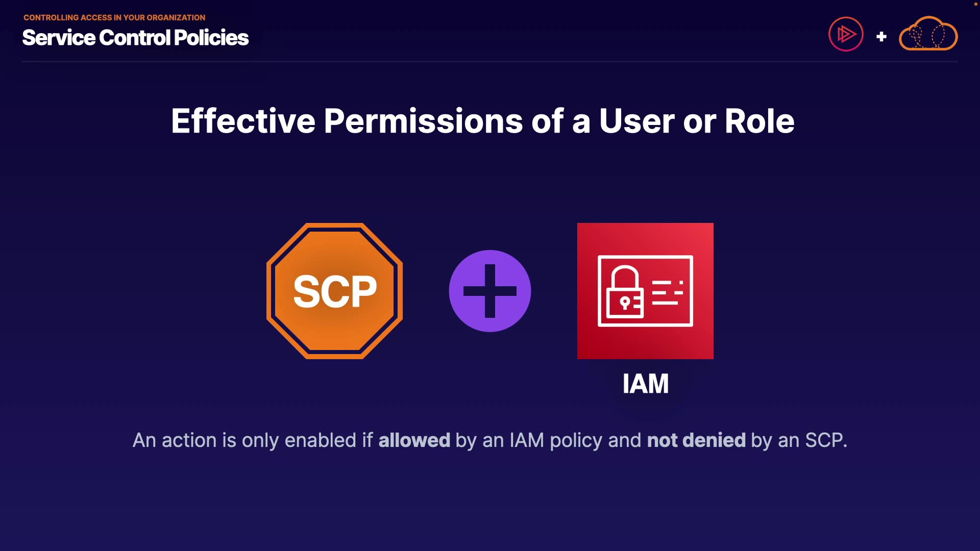Screen dimensions: 980x551
Task: Click the words IAM policy in the sentence
Action: coord(555,440)
